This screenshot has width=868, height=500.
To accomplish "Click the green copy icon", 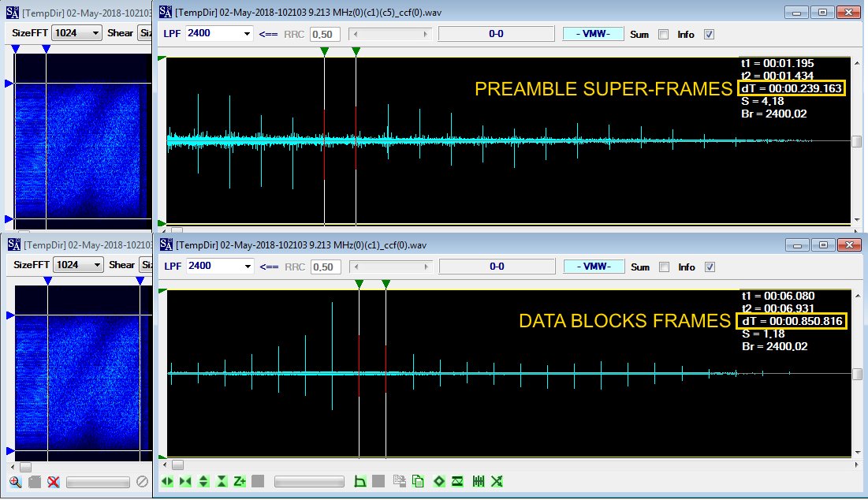I will (418, 481).
